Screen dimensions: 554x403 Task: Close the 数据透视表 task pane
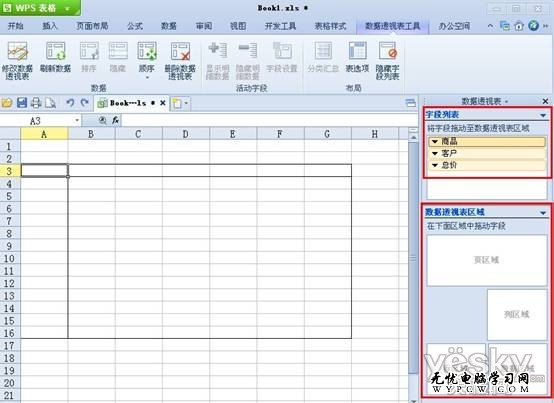(545, 101)
